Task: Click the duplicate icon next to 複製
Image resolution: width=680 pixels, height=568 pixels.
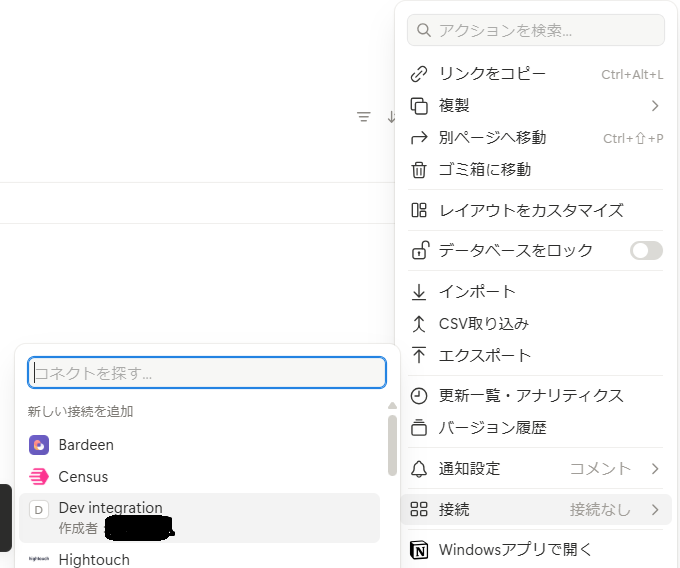Action: pyautogui.click(x=420, y=106)
